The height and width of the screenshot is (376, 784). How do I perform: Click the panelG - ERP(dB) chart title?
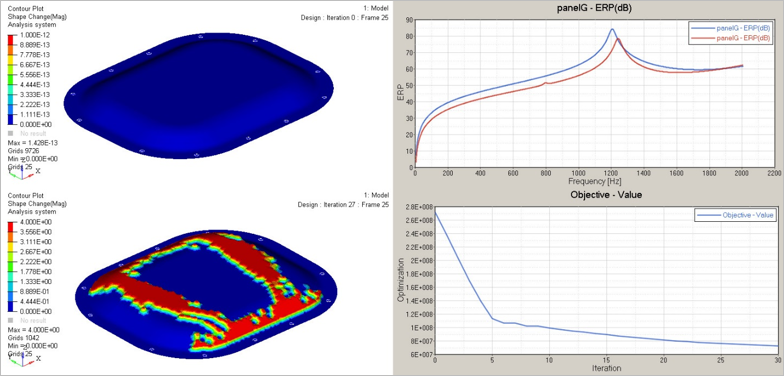[x=592, y=8]
